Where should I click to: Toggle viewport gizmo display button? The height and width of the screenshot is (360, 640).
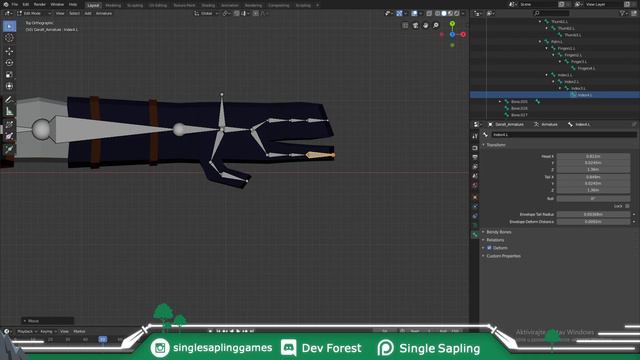pyautogui.click(x=399, y=13)
